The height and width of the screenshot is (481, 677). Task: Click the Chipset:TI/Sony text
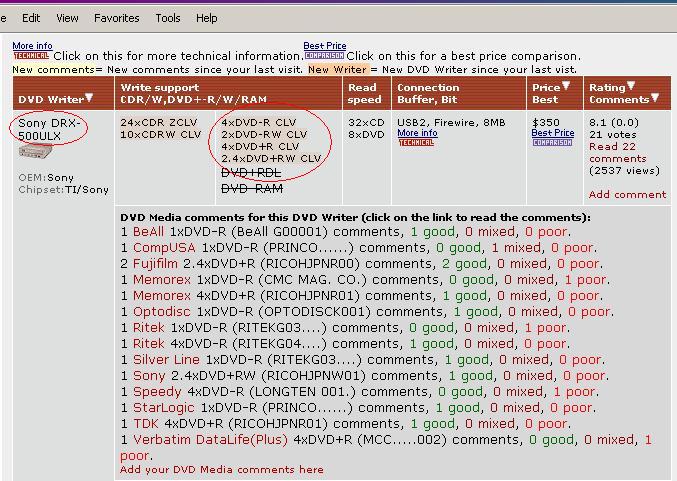(x=63, y=190)
